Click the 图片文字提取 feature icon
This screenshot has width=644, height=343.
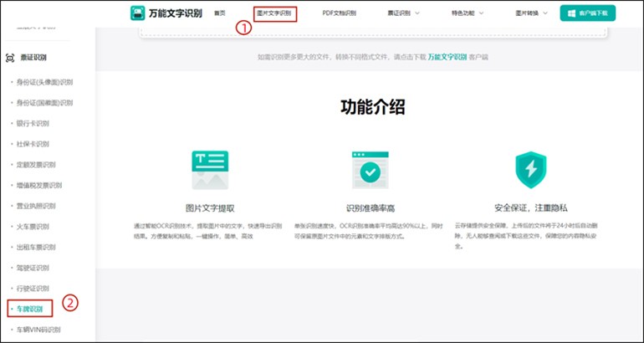[209, 170]
